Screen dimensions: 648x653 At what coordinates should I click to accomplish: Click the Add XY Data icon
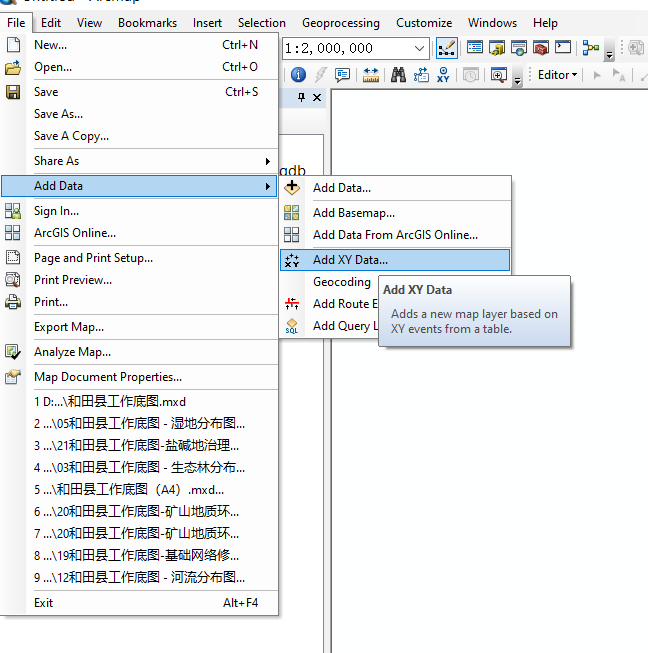pyautogui.click(x=292, y=260)
